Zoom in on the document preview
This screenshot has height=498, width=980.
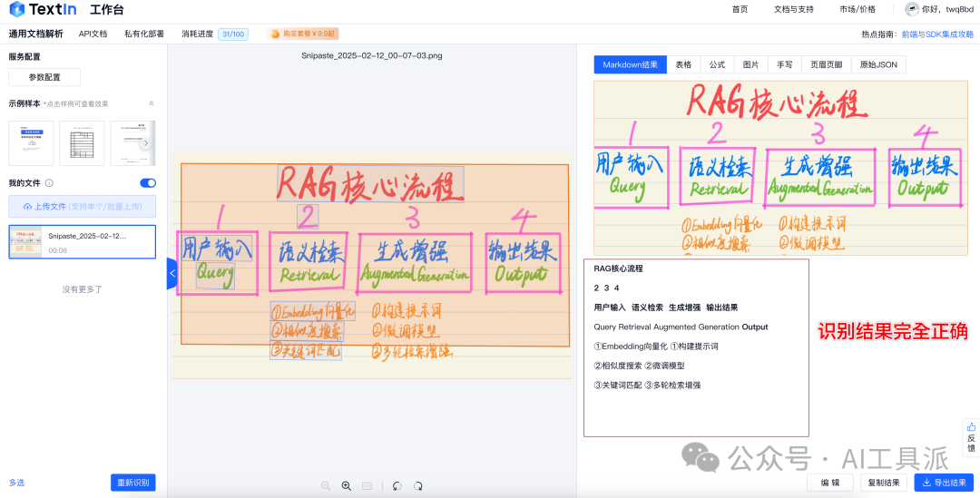(x=347, y=485)
